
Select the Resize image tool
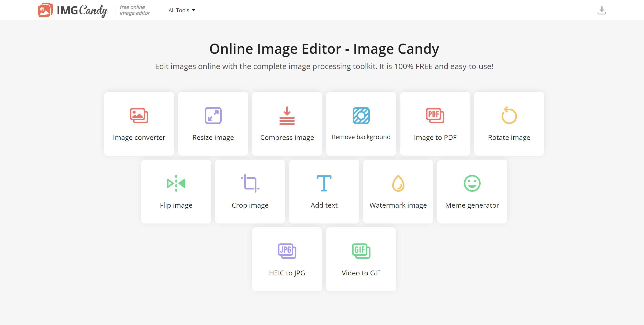[213, 122]
